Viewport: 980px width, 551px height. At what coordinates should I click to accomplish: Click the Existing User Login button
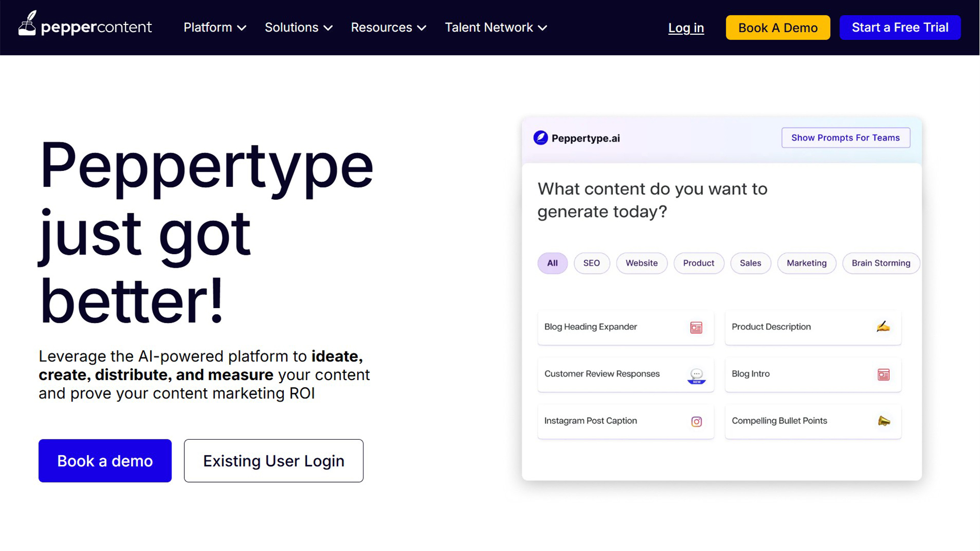274,461
